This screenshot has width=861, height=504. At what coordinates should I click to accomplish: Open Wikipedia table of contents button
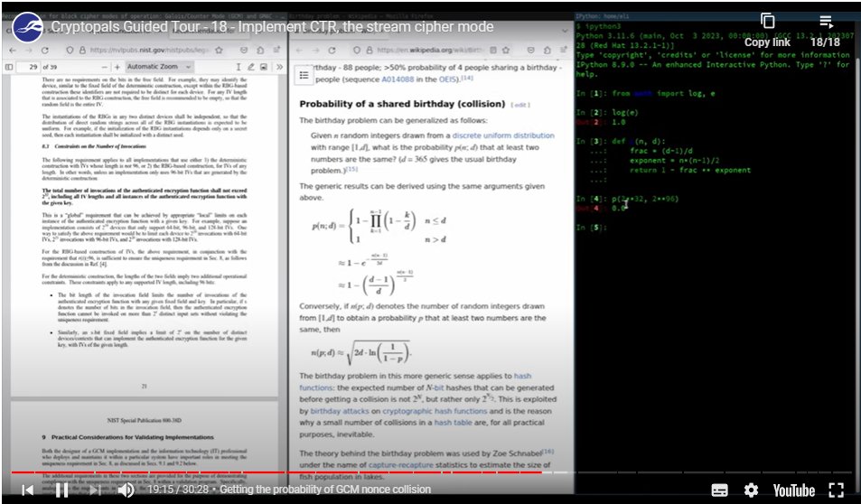coord(304,75)
